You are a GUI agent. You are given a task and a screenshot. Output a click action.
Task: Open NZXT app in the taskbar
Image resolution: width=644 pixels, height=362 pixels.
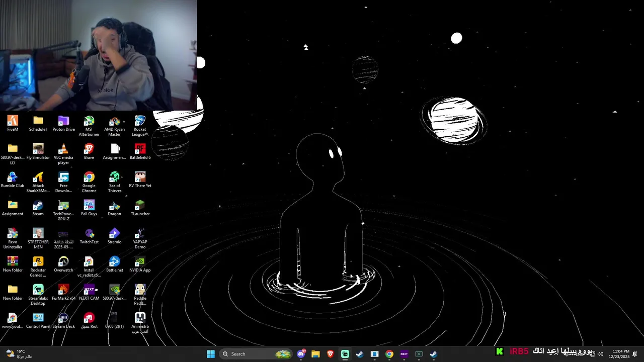(x=404, y=354)
